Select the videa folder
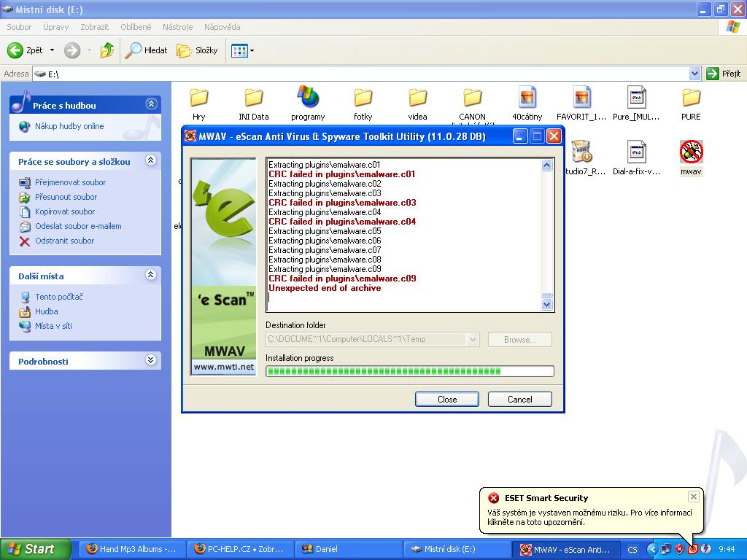Viewport: 747px width, 560px height. 418,104
